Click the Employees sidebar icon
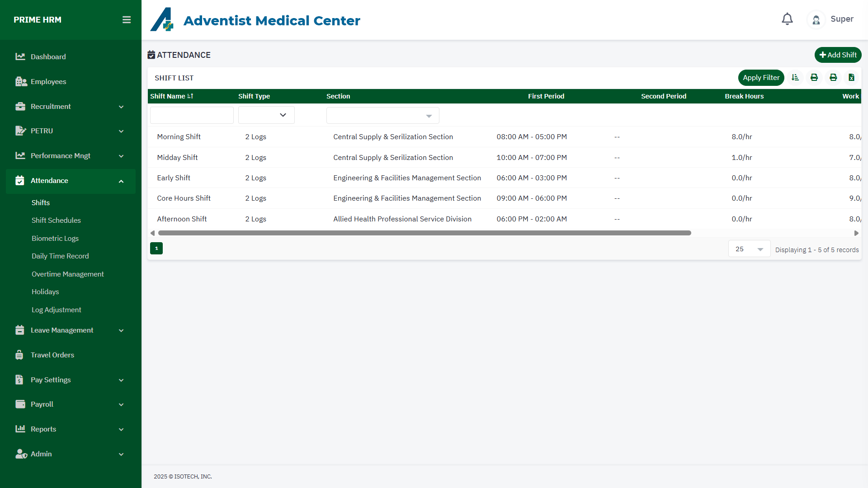Viewport: 868px width, 488px height. point(21,81)
